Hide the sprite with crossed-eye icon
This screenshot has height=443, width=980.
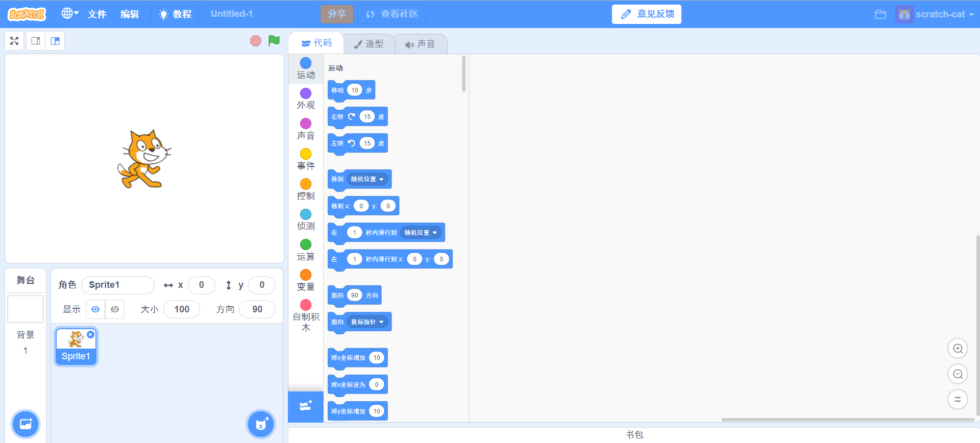(115, 309)
